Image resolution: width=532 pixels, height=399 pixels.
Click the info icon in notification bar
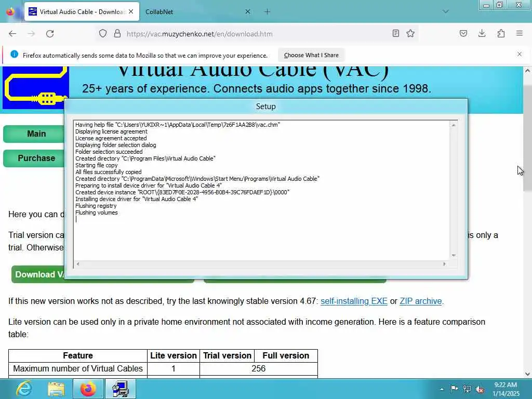(x=14, y=54)
